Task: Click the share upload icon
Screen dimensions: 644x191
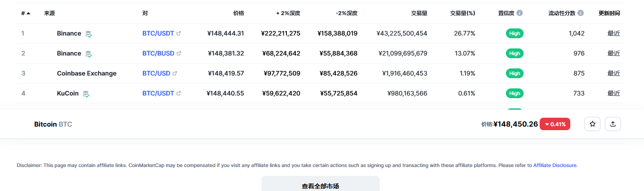Action: [x=613, y=124]
